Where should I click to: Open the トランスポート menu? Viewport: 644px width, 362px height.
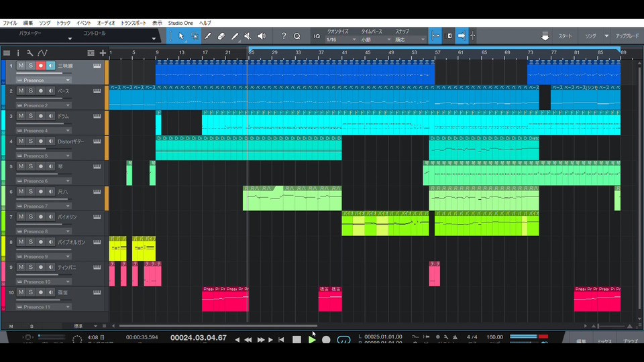[x=133, y=23]
